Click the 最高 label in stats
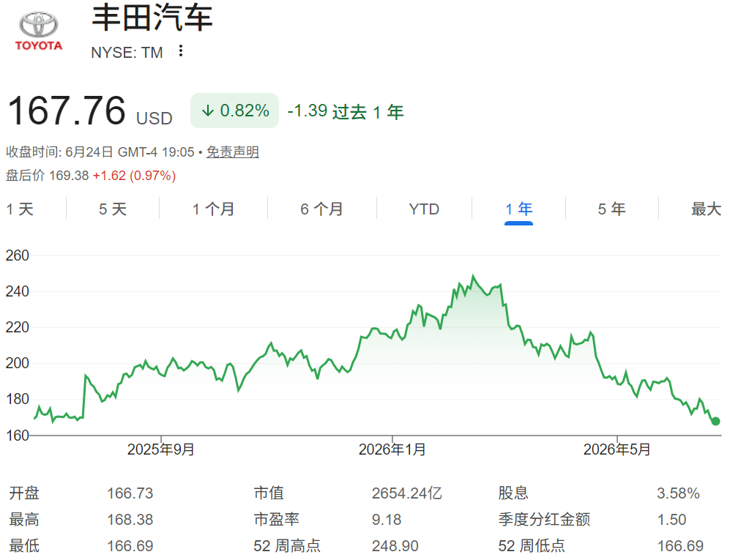The width and height of the screenshot is (730, 560). (x=24, y=520)
